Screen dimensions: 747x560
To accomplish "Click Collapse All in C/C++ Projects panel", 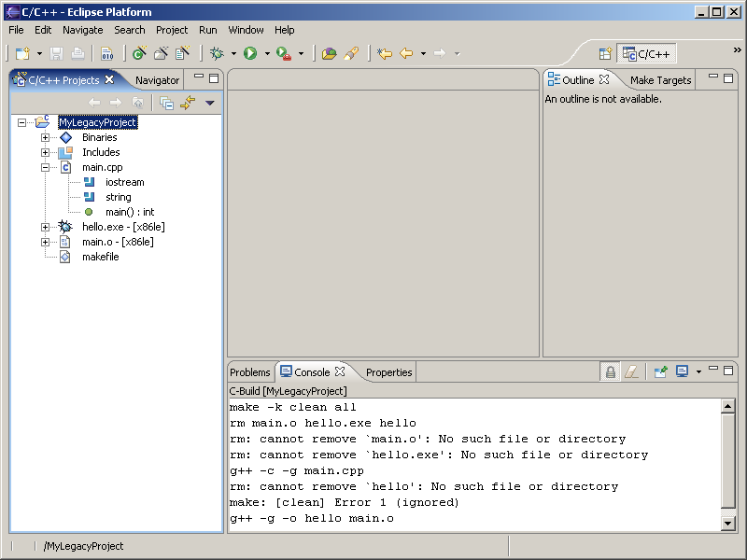I will tap(166, 103).
